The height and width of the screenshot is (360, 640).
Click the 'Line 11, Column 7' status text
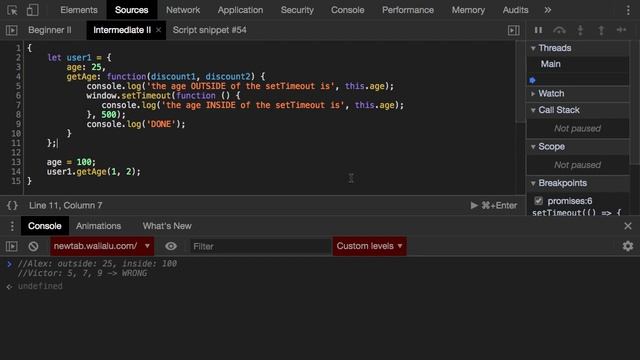click(65, 205)
